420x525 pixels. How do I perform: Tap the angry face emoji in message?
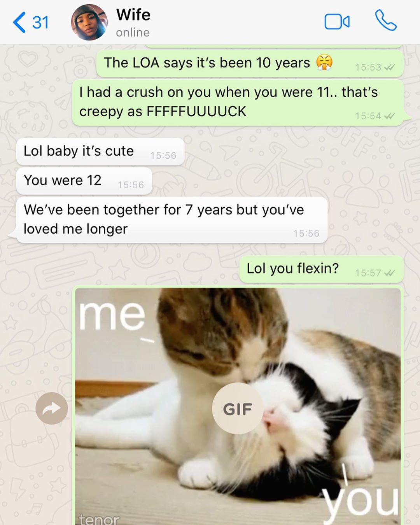pyautogui.click(x=324, y=62)
